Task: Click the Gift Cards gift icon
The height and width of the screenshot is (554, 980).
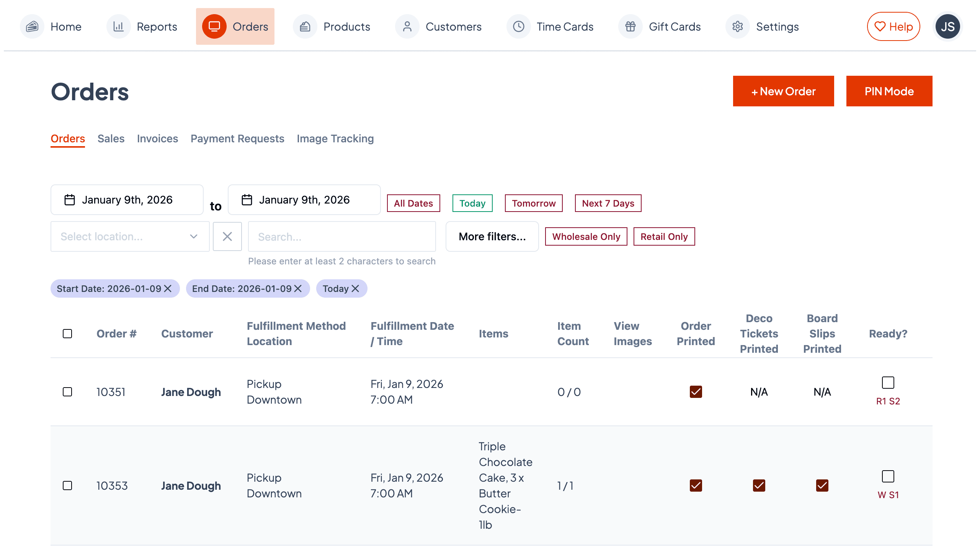Action: tap(630, 26)
